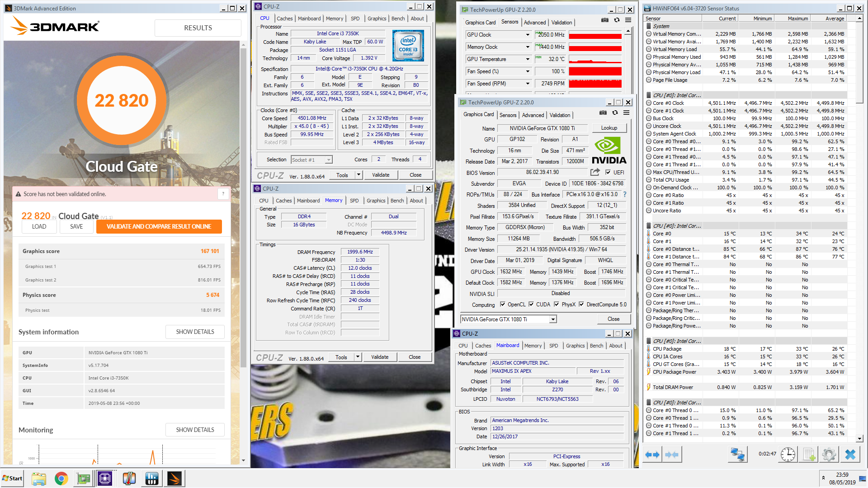Screen dimensions: 868x488
Task: Click GPU Temperature sensor graph
Action: coord(595,59)
